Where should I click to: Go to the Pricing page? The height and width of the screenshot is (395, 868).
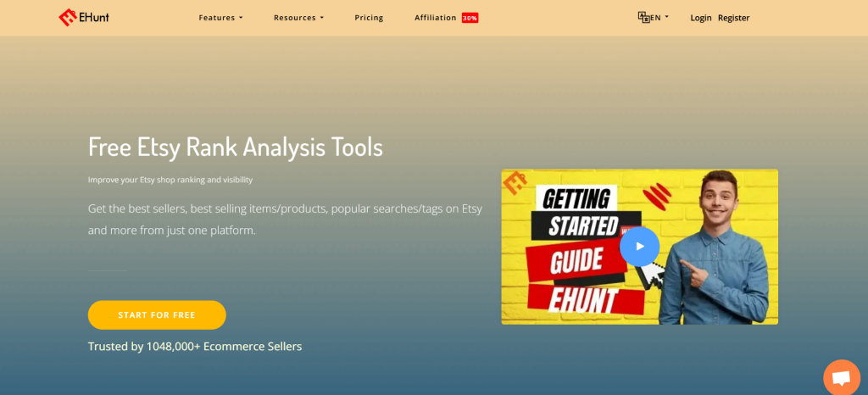click(369, 18)
